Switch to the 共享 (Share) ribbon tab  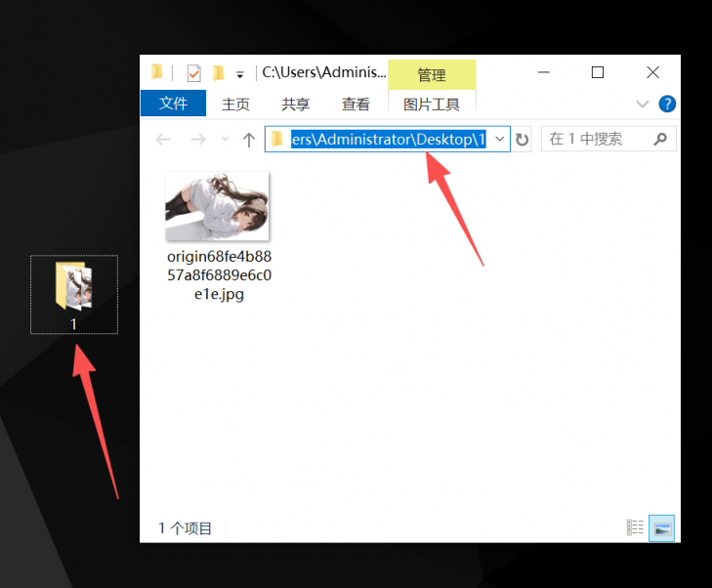296,104
